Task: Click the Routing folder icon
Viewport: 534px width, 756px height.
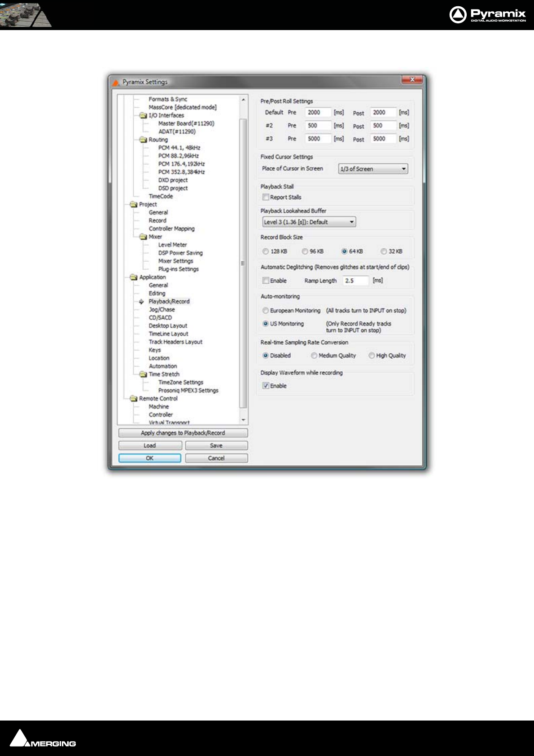Action: point(143,140)
